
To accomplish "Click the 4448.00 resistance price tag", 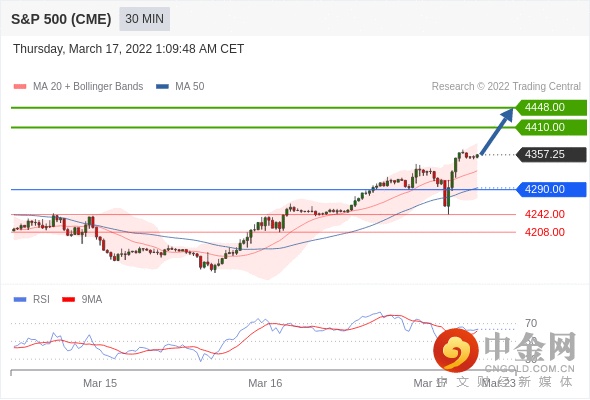I will (551, 108).
